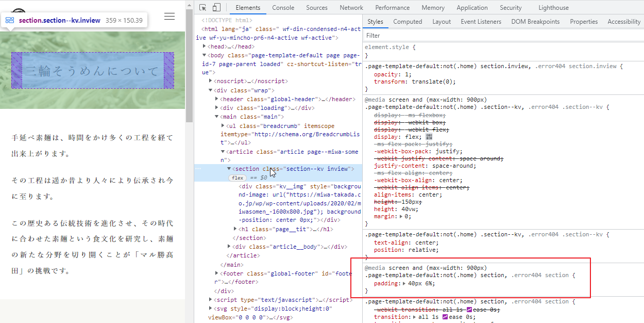The image size is (644, 323).
Task: Edit the transform: translate(0) declaration
Action: click(x=415, y=82)
